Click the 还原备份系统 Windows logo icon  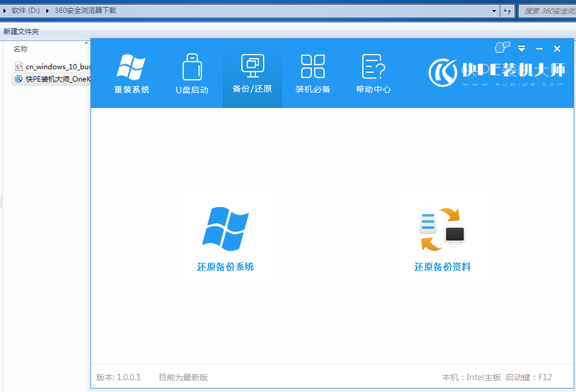coord(225,228)
